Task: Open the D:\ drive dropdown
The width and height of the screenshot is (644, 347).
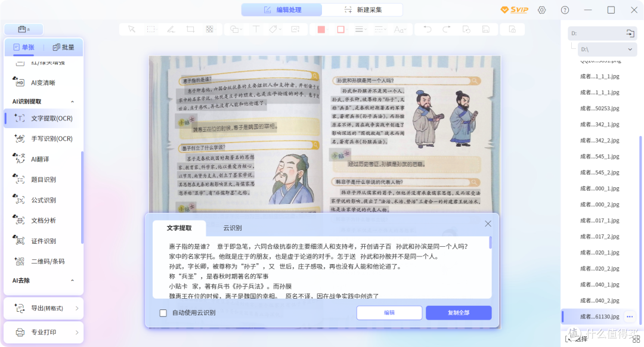Action: pos(607,49)
